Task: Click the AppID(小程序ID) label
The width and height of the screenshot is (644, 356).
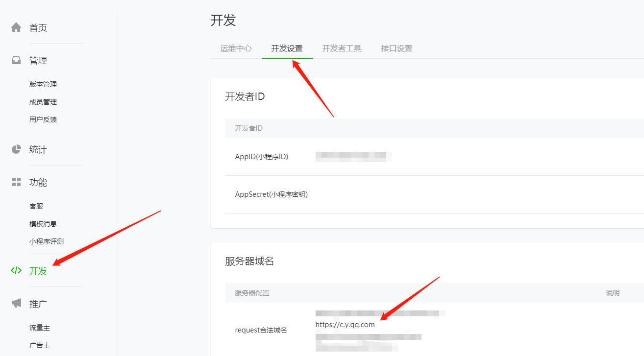Action: click(x=262, y=157)
